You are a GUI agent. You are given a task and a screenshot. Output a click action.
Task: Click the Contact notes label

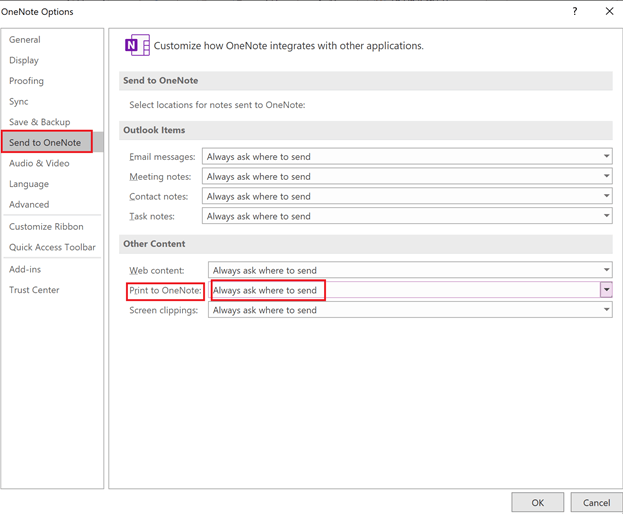point(159,197)
